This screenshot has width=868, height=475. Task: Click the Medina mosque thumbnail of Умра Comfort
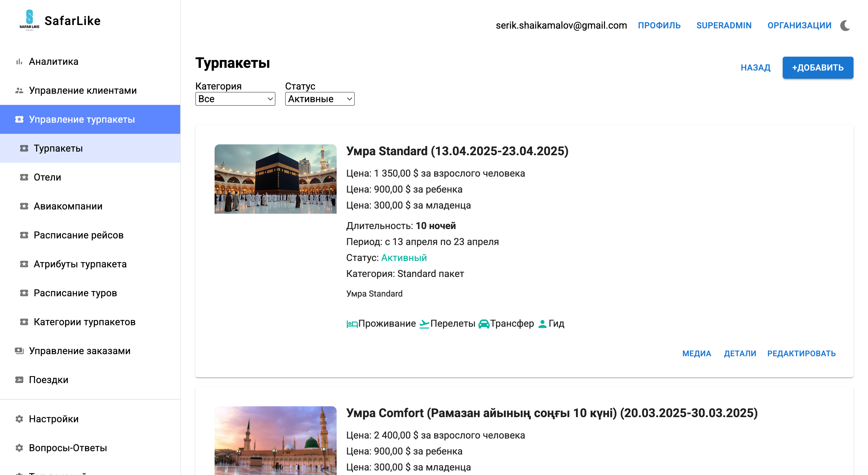275,441
